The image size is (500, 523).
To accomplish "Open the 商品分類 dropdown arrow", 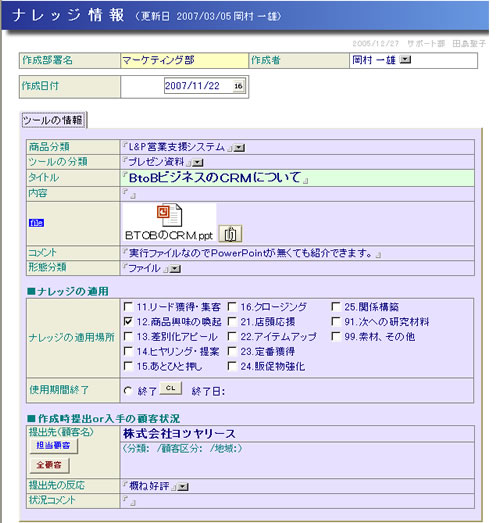I will 239,148.
